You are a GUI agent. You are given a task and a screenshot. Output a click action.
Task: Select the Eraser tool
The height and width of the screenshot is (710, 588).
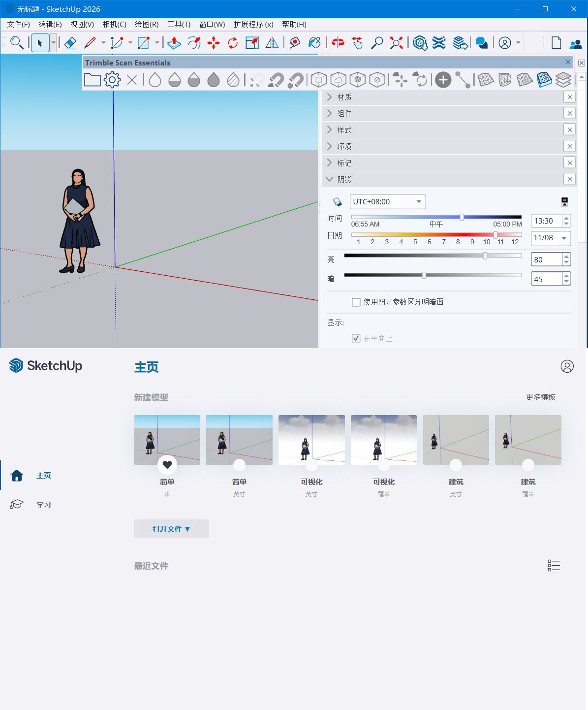(70, 43)
